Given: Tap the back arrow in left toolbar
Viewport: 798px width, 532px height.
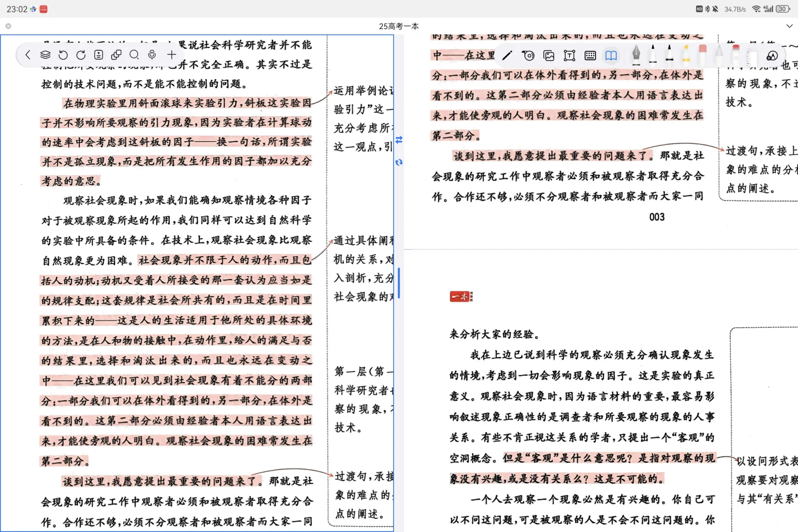Looking at the screenshot, I should click(x=28, y=55).
